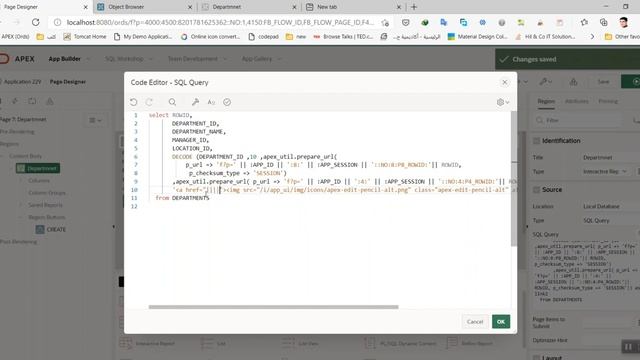Click the property editor Filter field

point(580,120)
